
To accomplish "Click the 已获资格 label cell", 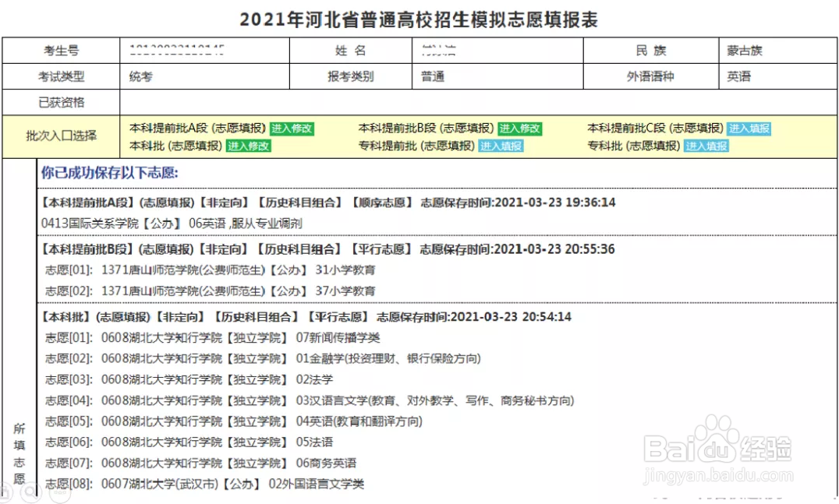I will coord(61,102).
